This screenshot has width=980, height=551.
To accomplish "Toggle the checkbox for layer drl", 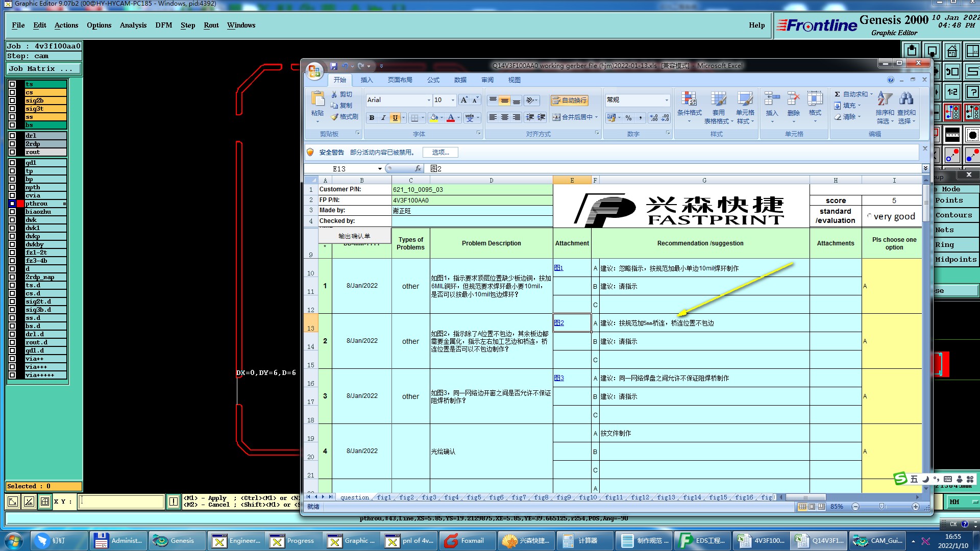I will pos(12,136).
